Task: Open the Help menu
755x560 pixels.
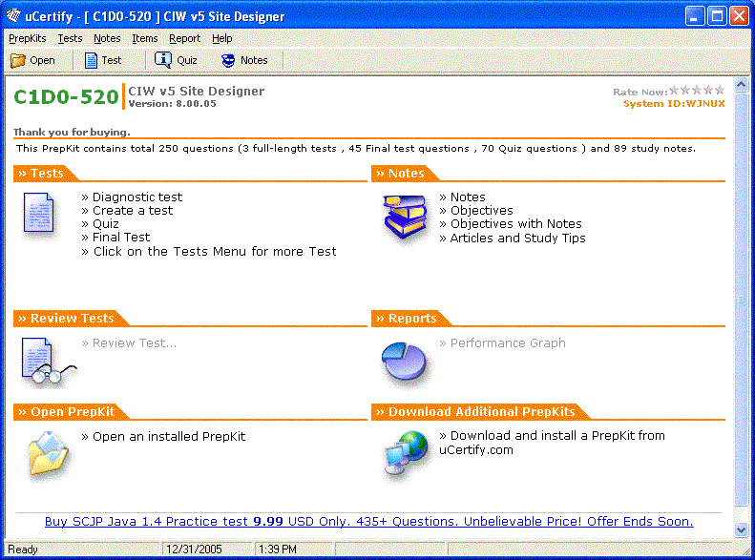Action: tap(222, 38)
